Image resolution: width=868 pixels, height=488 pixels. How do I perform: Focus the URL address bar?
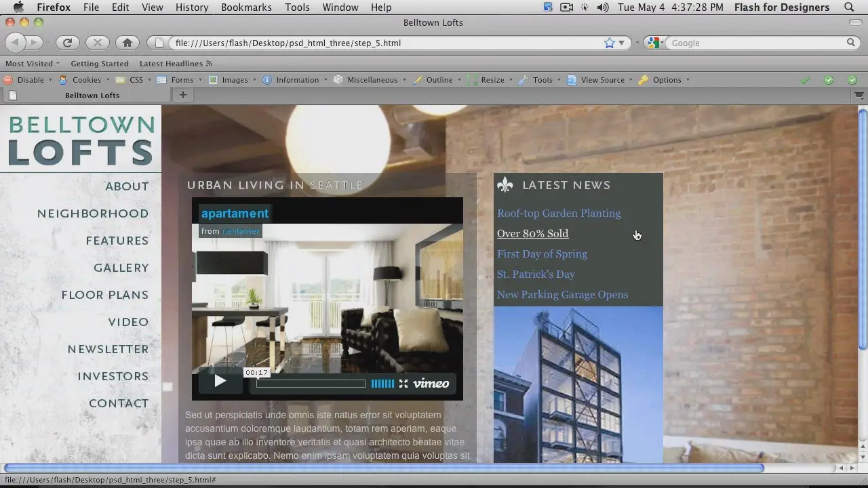(387, 43)
